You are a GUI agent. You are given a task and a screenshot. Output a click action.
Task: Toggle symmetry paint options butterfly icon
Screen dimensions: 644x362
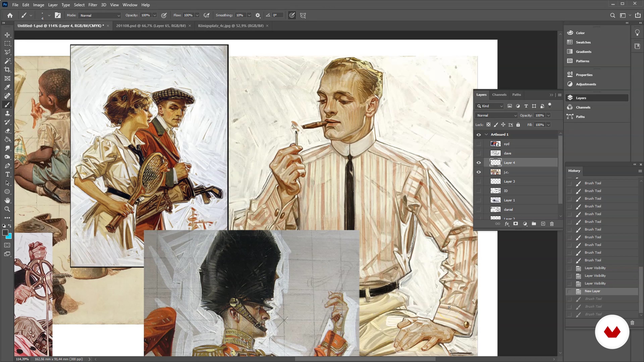tap(303, 15)
